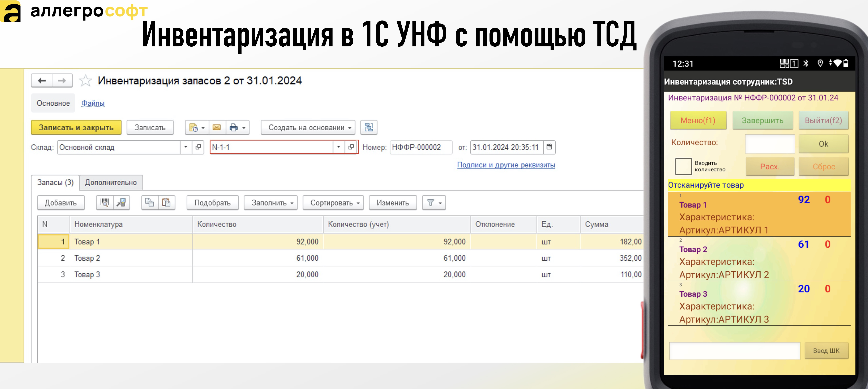Print document using the printer icon

click(x=234, y=128)
